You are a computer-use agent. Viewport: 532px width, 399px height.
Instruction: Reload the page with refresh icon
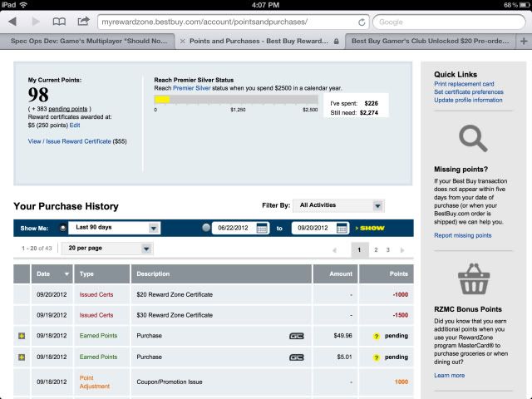click(x=362, y=22)
